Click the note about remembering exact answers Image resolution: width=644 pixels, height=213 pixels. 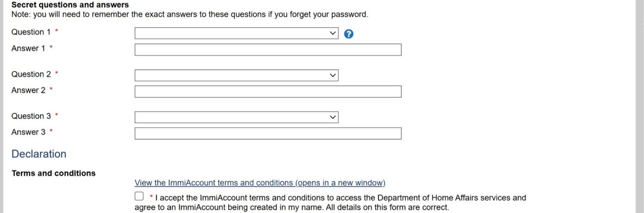tap(190, 14)
